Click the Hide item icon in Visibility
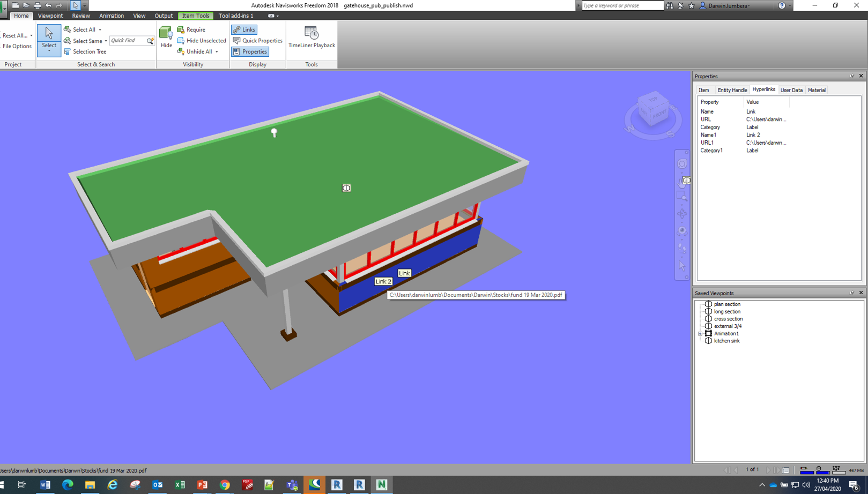 [x=166, y=37]
